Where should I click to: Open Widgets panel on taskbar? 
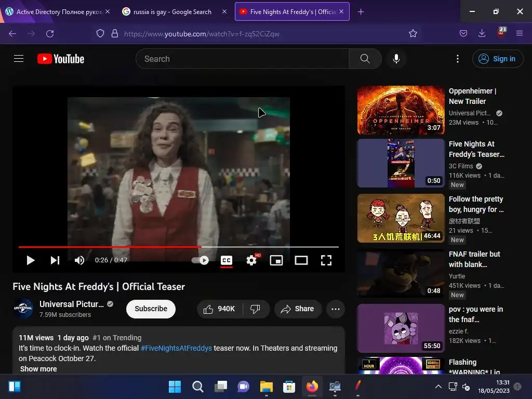point(15,387)
